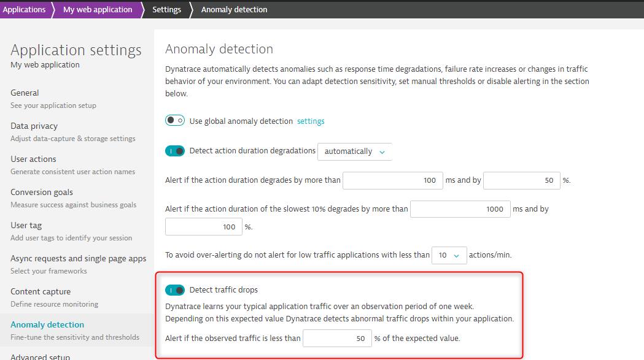Select Anomaly detection in sidebar

point(47,324)
